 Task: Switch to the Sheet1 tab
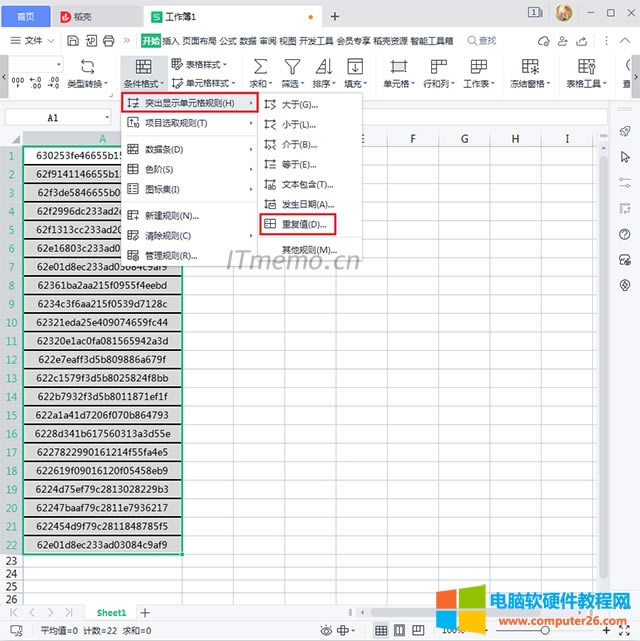(x=111, y=612)
